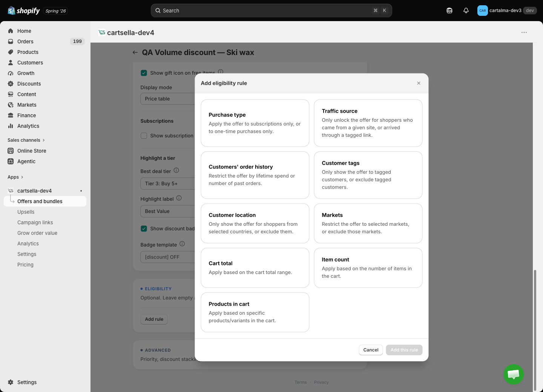Click the Add this rule button

click(404, 350)
